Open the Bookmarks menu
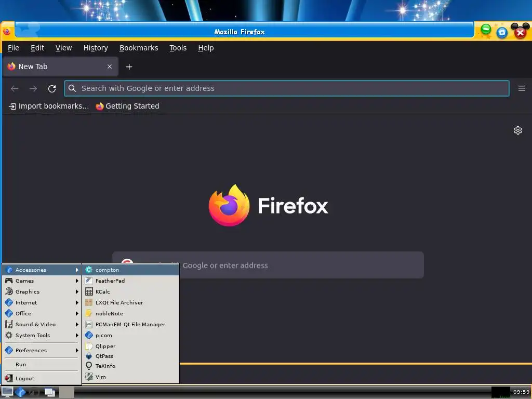This screenshot has height=399, width=532. [x=139, y=48]
